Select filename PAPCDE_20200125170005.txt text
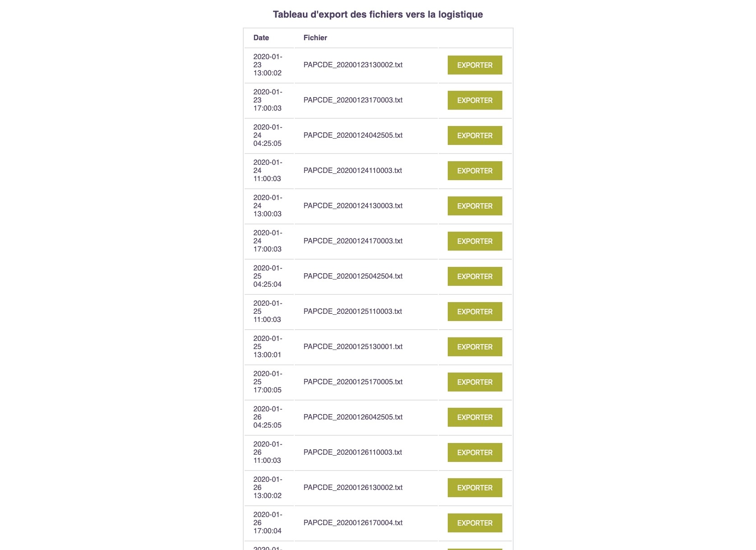 point(353,382)
